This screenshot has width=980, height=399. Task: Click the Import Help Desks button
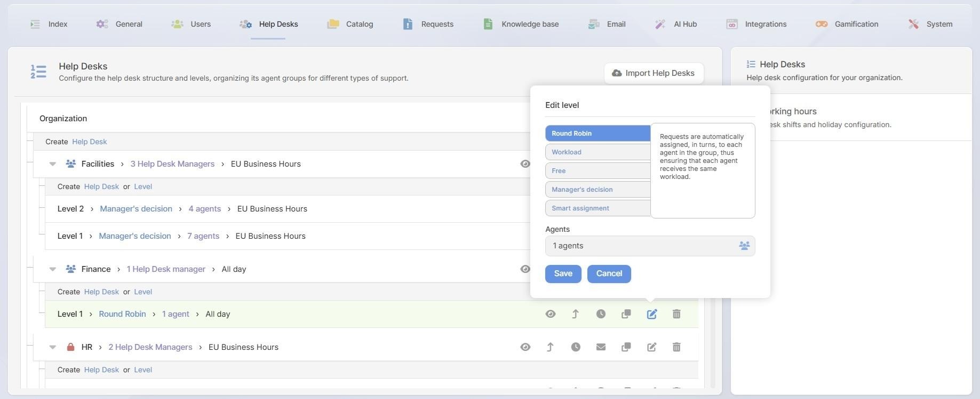654,73
